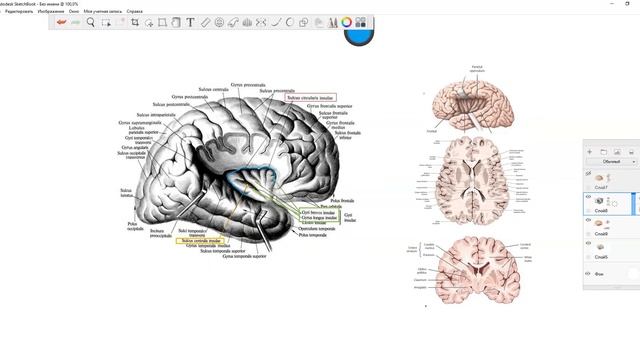This screenshot has height=360, width=640.
Task: Add a new layer with plus icon
Action: point(589,152)
